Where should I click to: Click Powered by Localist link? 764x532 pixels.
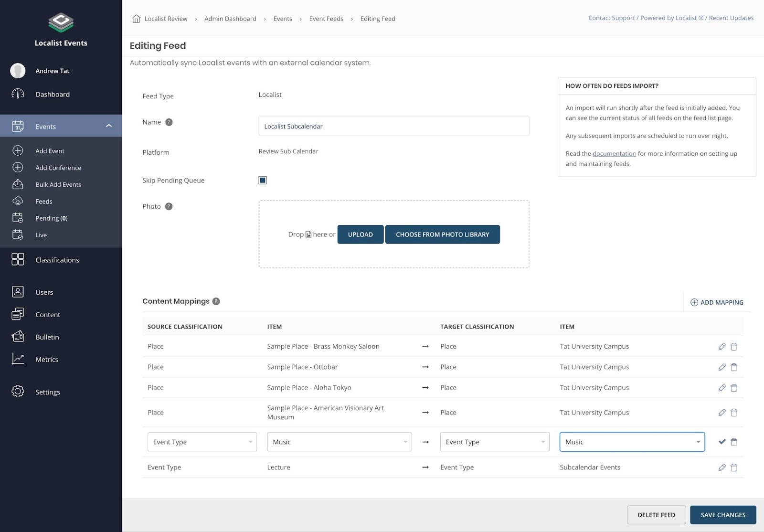[672, 18]
